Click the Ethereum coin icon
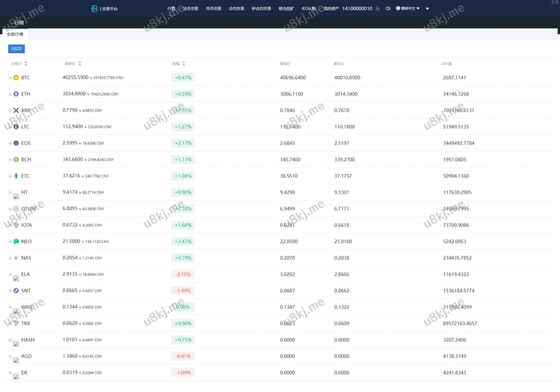Viewport: 560px width, 392px height. [x=16, y=94]
